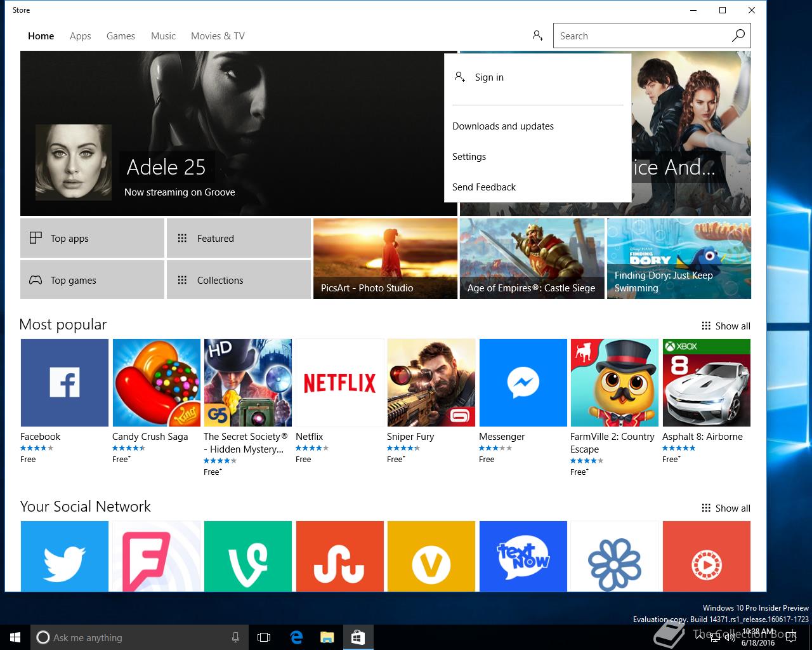Viewport: 812px width, 650px height.
Task: Open the Netflix app tile
Action: pyautogui.click(x=339, y=383)
